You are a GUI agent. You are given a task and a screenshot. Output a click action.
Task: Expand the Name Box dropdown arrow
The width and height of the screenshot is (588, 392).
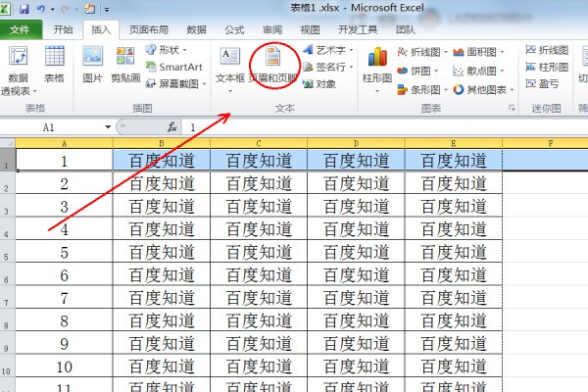click(108, 127)
